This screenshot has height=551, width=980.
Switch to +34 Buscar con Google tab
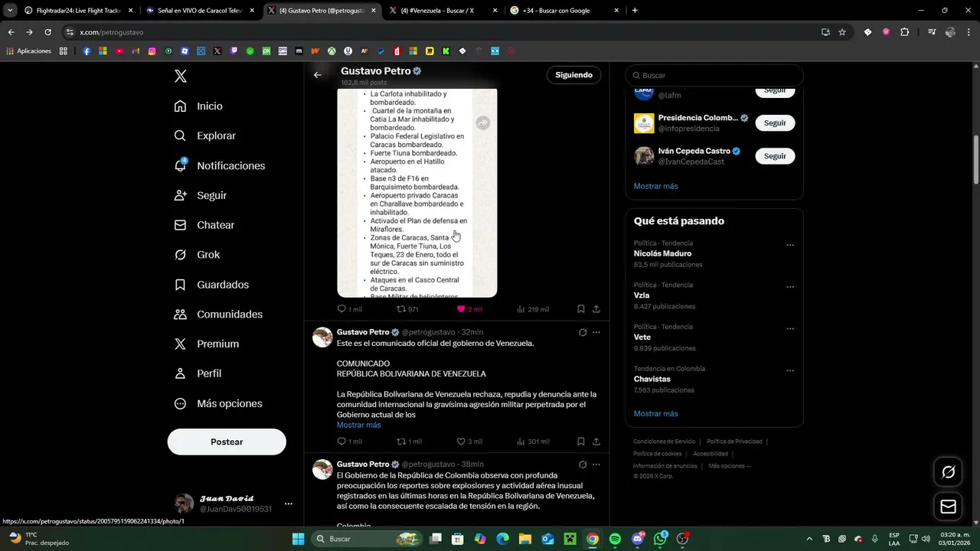pyautogui.click(x=564, y=11)
